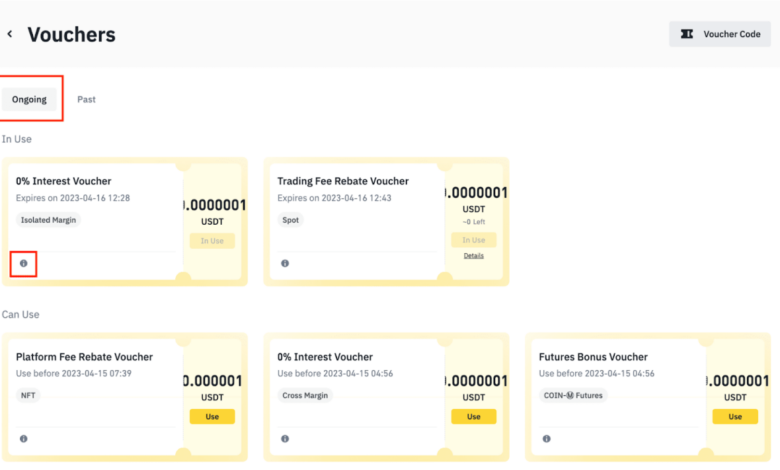Click the Cross Margin tag

(x=305, y=395)
